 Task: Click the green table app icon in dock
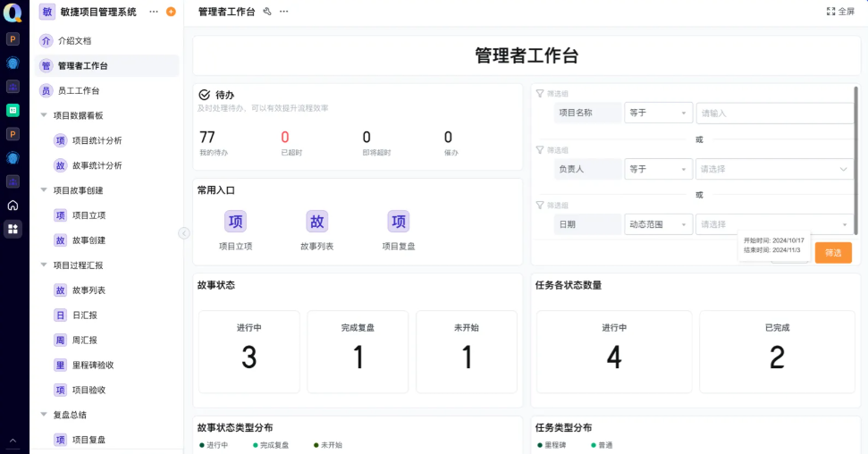tap(13, 110)
